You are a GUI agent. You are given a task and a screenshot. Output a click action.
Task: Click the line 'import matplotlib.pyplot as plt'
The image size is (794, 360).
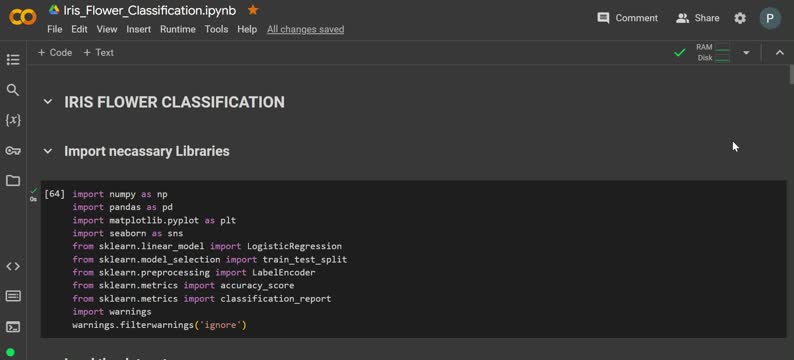click(154, 220)
